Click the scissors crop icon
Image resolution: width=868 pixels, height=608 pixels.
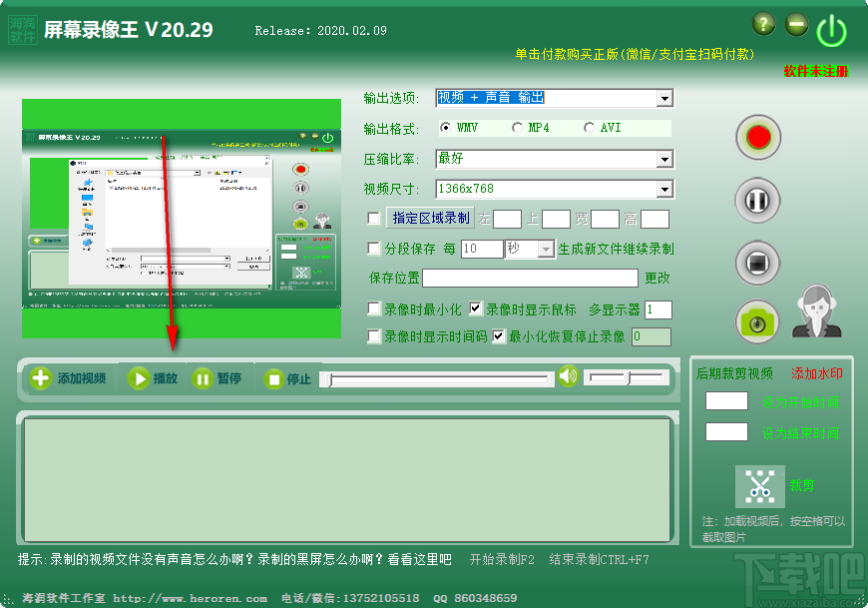click(x=759, y=486)
